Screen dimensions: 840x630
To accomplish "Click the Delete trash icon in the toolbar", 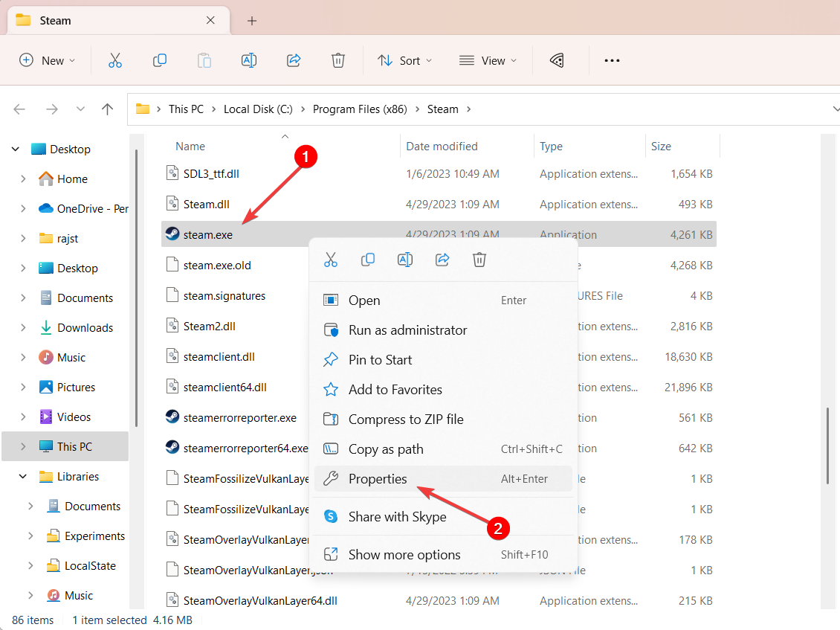I will click(x=338, y=60).
